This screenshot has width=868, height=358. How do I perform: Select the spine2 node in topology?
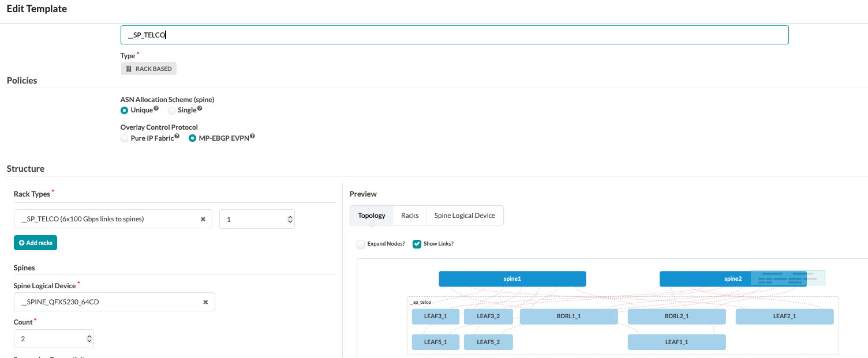pos(733,279)
